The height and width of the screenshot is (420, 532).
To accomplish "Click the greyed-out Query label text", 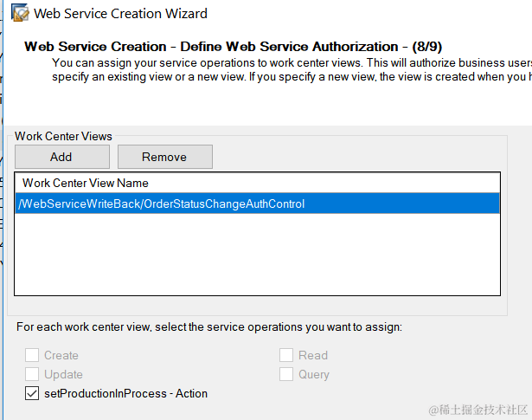I will click(314, 374).
